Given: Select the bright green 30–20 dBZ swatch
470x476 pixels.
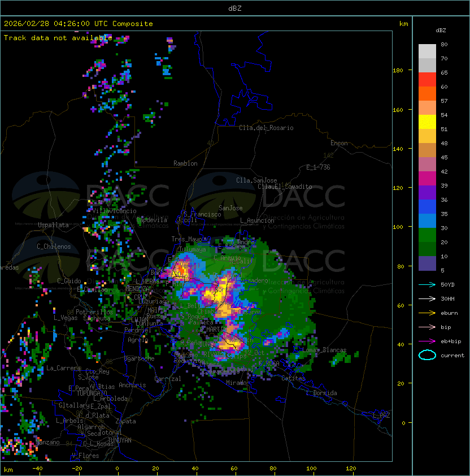Looking at the screenshot, I should tap(427, 235).
